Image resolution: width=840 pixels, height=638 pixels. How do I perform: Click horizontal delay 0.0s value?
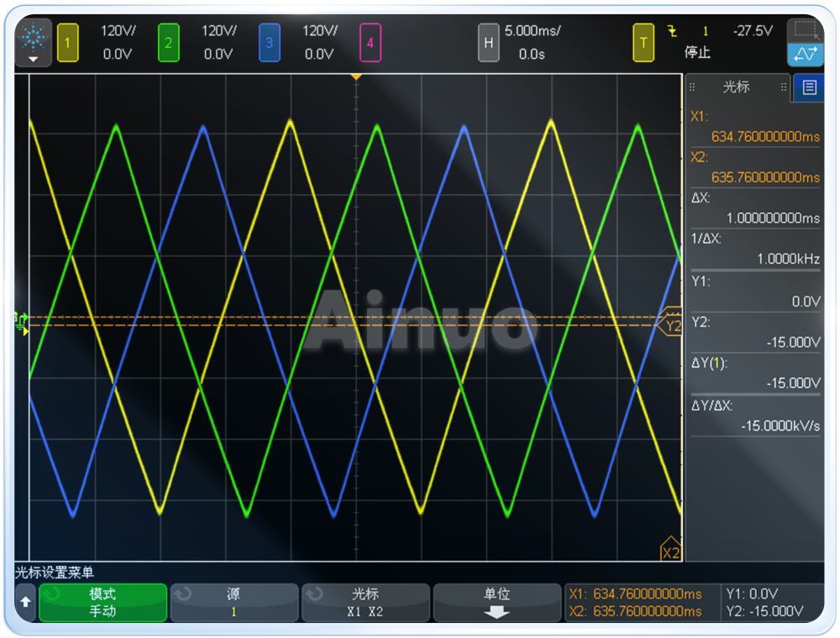click(x=532, y=54)
